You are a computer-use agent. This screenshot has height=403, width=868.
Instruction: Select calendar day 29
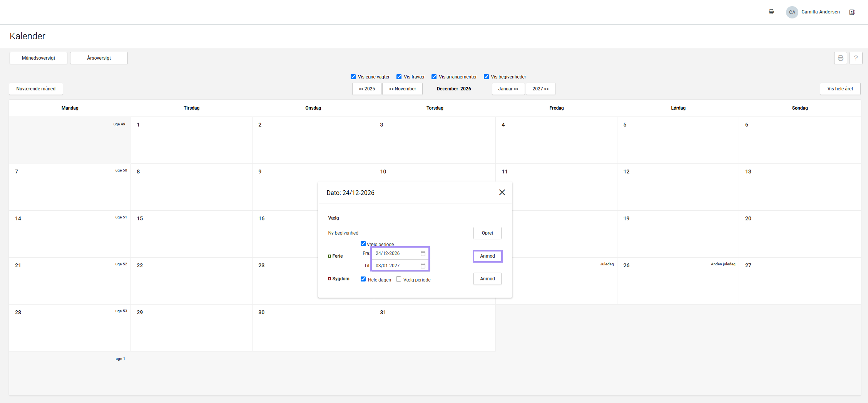pyautogui.click(x=191, y=328)
